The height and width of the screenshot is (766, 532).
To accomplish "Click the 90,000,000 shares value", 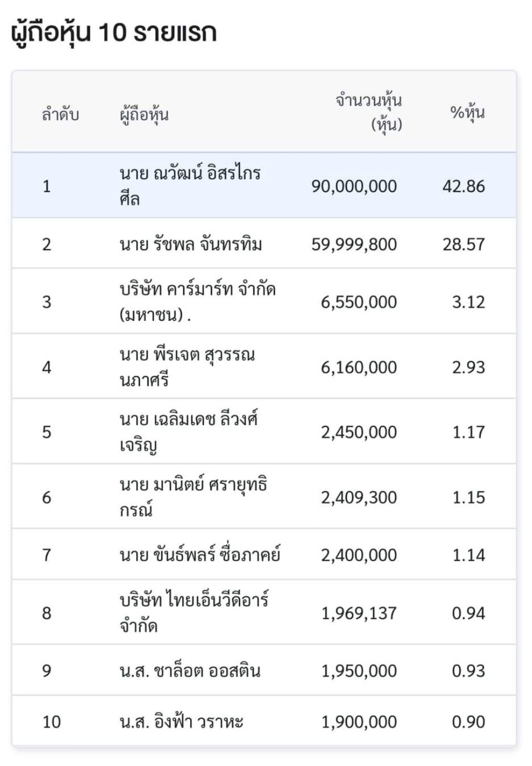I will [354, 186].
